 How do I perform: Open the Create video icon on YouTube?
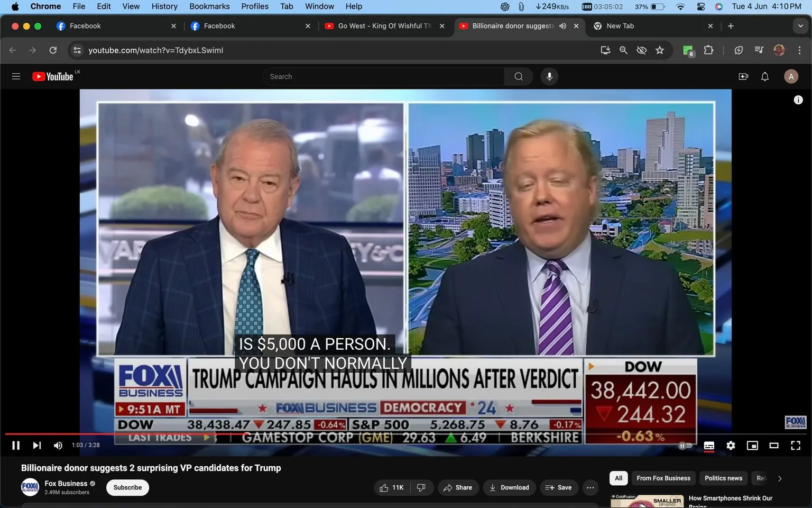pos(743,76)
